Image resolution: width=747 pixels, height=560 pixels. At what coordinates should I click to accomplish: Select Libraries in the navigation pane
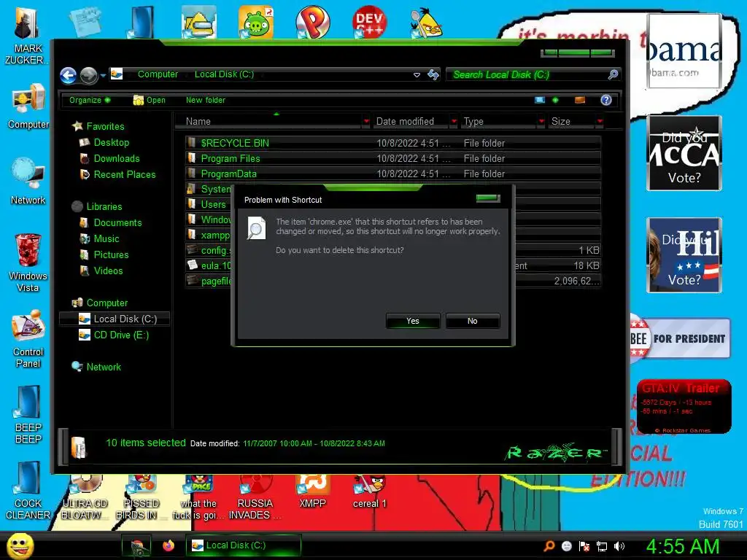[97, 206]
